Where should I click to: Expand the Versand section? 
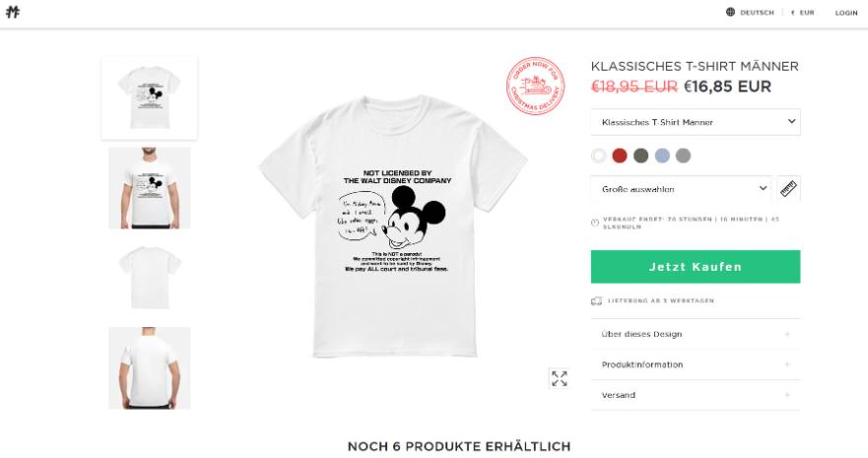(x=696, y=395)
